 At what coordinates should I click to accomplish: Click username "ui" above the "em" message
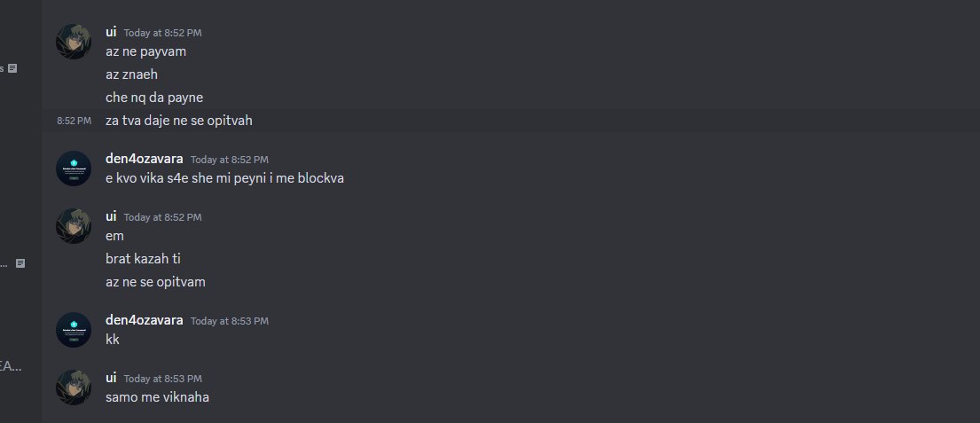pos(111,216)
